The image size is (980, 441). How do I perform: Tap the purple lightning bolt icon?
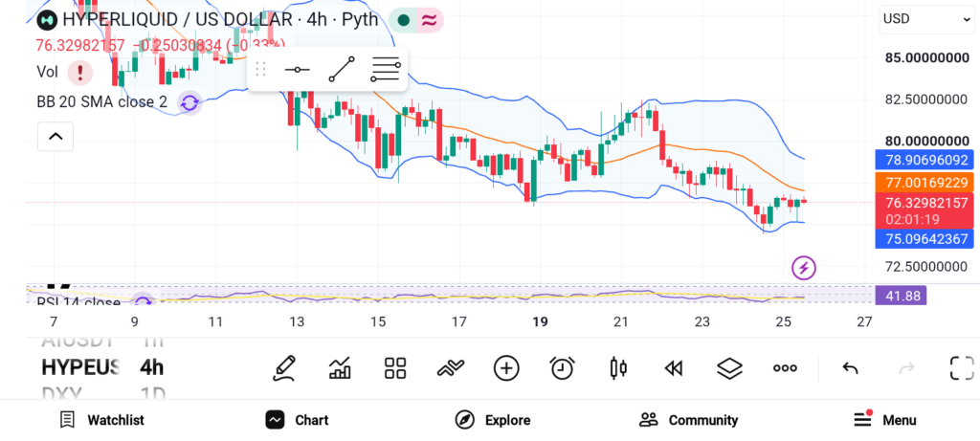[804, 268]
